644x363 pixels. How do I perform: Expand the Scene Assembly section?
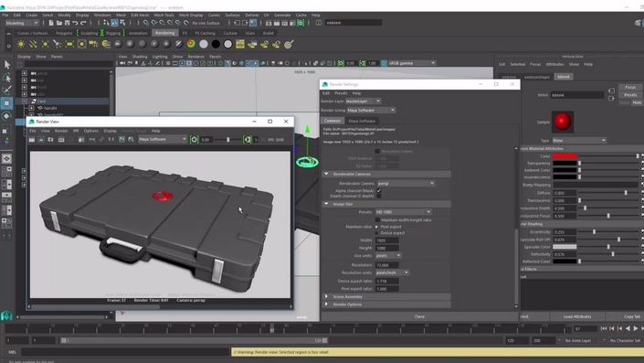(x=326, y=296)
